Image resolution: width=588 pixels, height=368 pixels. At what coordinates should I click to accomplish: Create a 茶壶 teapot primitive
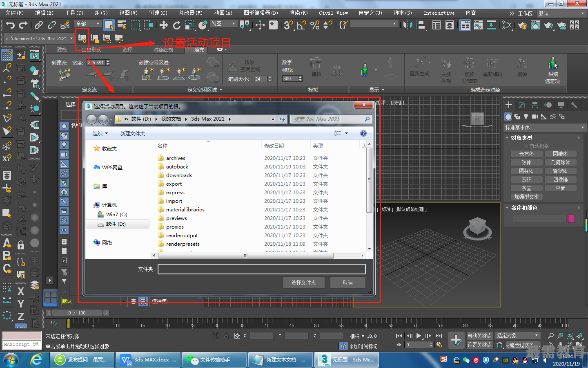[526, 188]
